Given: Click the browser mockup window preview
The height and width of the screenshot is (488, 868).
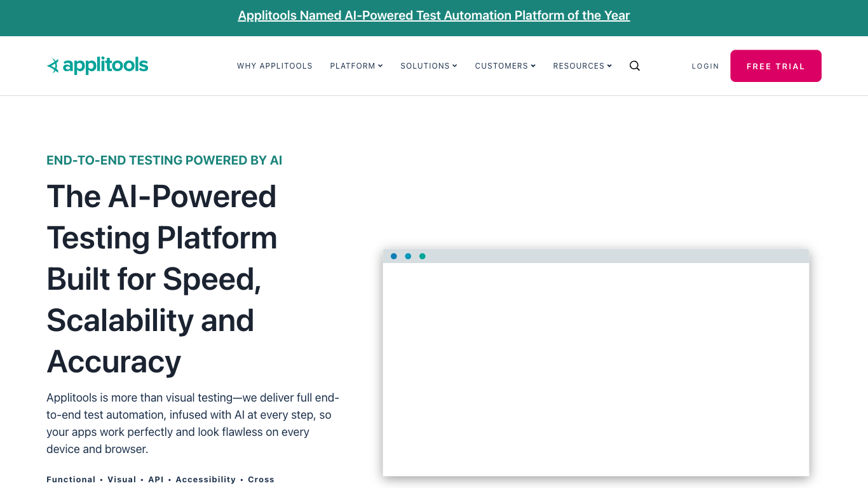Looking at the screenshot, I should (596, 362).
